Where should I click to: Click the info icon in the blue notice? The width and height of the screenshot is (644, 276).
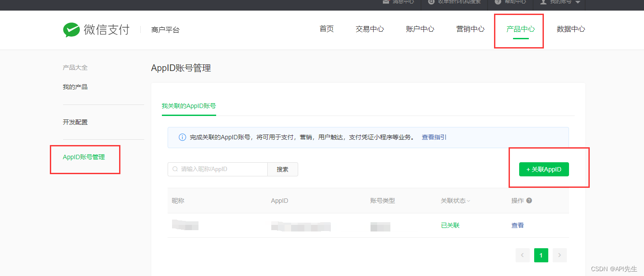point(182,138)
